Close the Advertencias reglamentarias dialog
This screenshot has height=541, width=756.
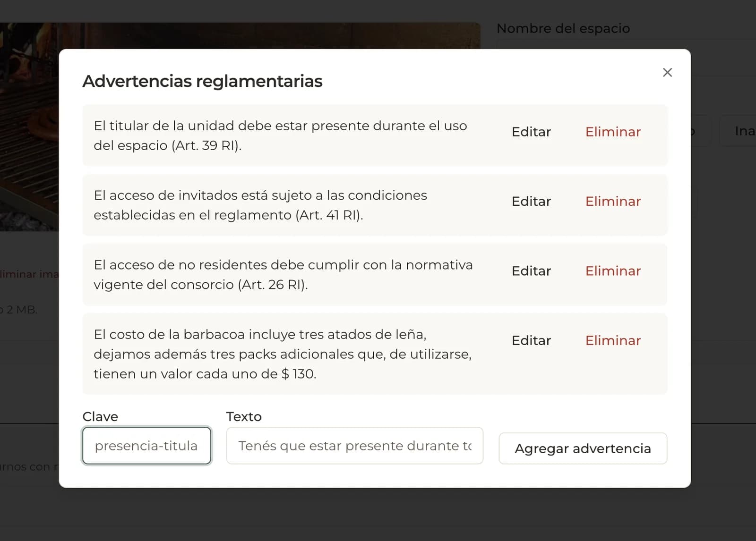[x=667, y=72]
